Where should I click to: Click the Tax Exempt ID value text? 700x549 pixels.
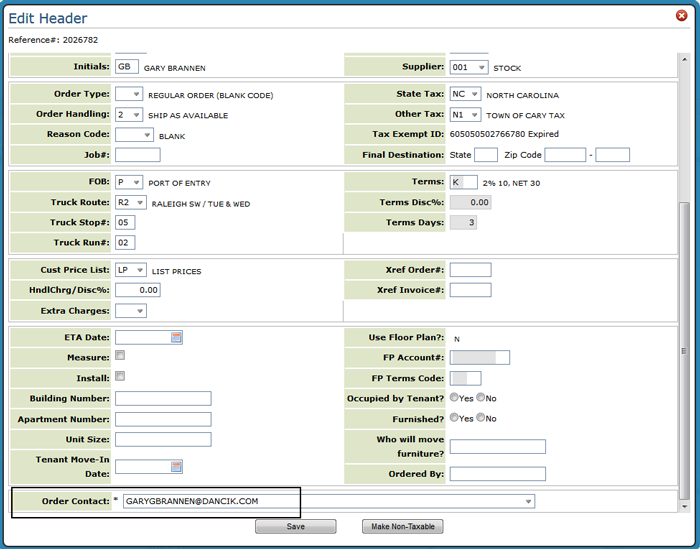(x=504, y=134)
